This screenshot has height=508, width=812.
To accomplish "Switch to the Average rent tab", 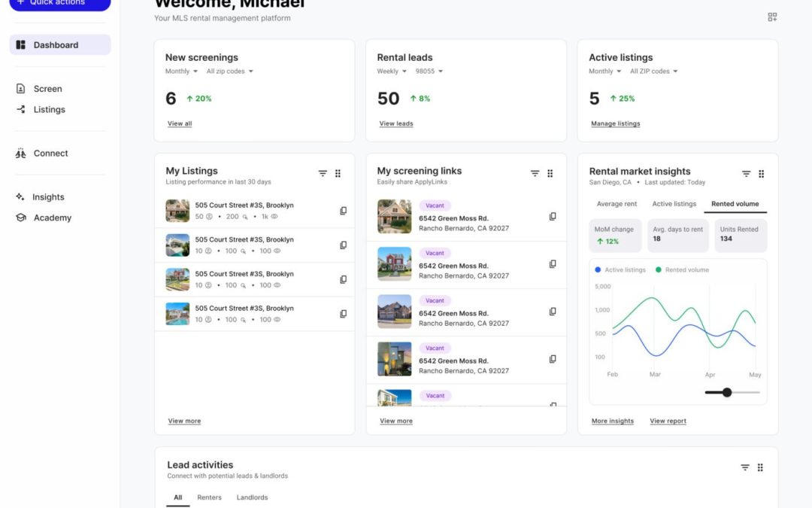I will tap(617, 204).
